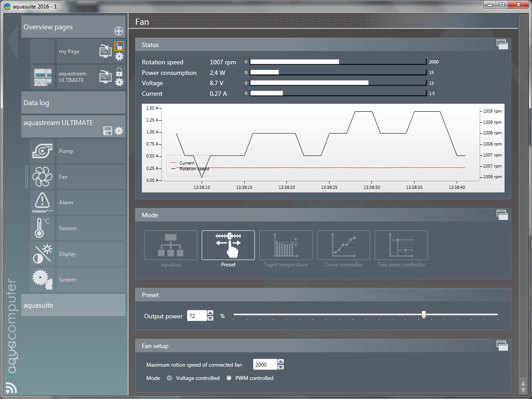The width and height of the screenshot is (532, 399).
Task: Decrease Output power with down arrow
Action: 211,318
